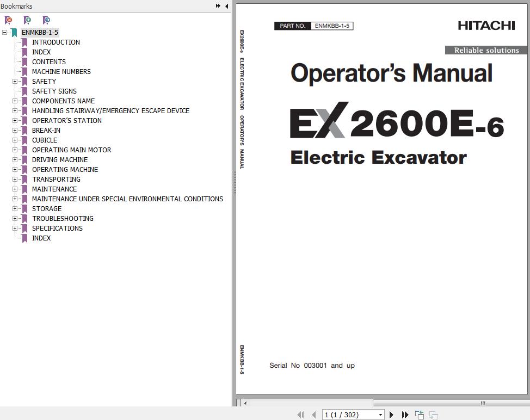Open the INTRODUCTION bookmark

coord(56,42)
